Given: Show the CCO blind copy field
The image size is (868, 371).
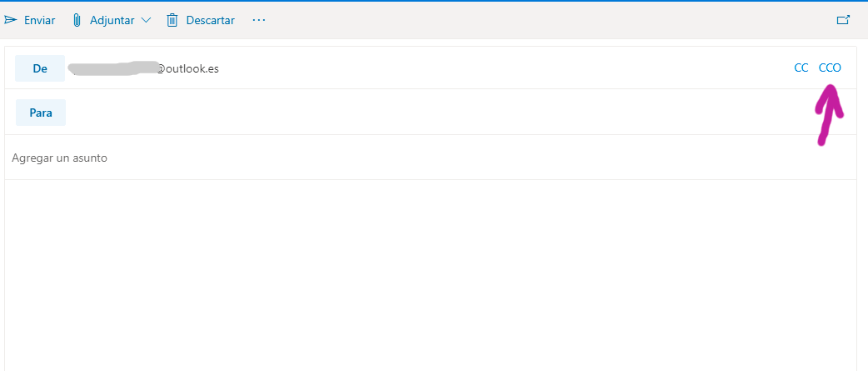Looking at the screenshot, I should 830,68.
